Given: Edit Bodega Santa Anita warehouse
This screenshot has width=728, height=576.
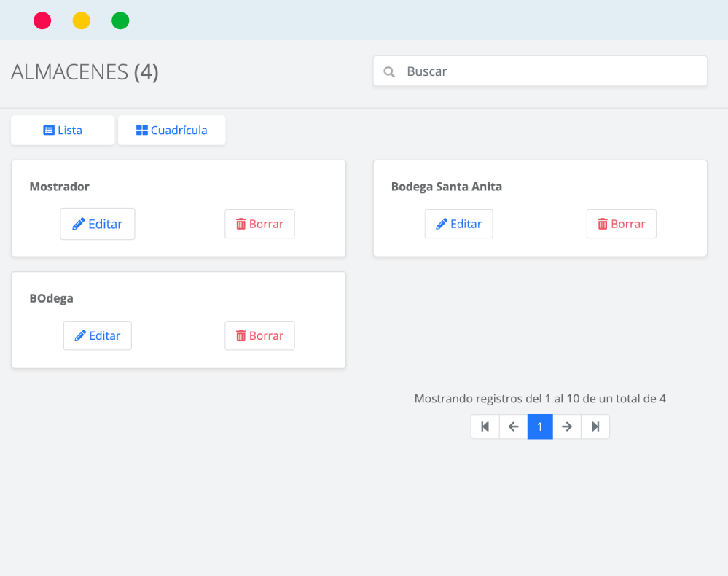Looking at the screenshot, I should (x=458, y=224).
